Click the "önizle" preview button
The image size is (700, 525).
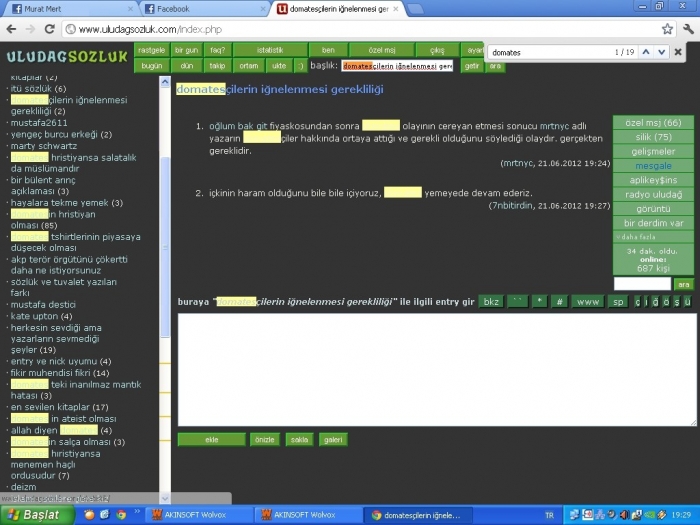point(264,439)
